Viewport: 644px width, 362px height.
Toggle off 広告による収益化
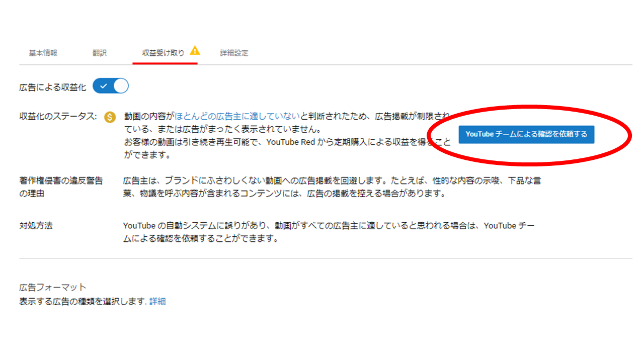click(111, 86)
